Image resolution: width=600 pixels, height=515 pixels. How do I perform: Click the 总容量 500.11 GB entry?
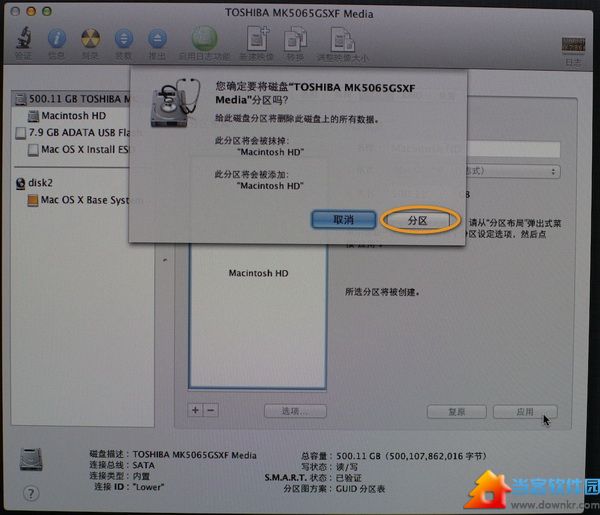394,456
